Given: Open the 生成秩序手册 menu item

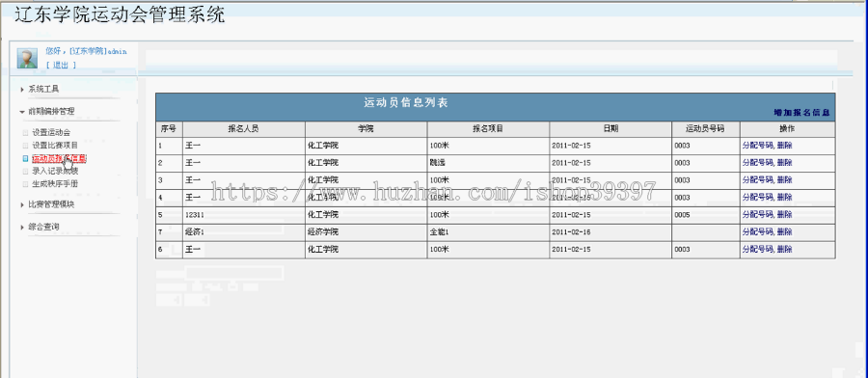Looking at the screenshot, I should (55, 184).
